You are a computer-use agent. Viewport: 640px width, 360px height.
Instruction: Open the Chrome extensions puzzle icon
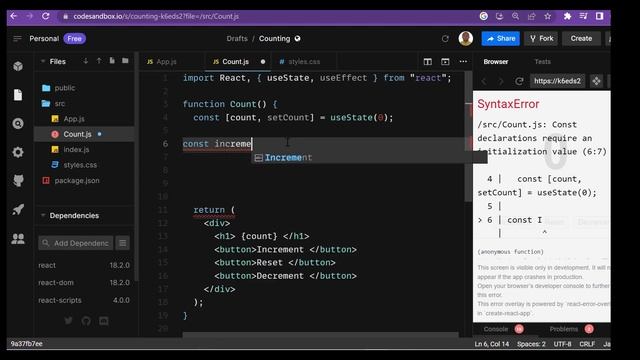pos(567,16)
